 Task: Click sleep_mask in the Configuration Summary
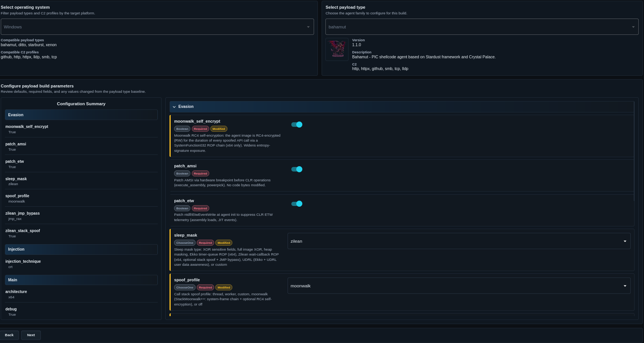pos(16,179)
